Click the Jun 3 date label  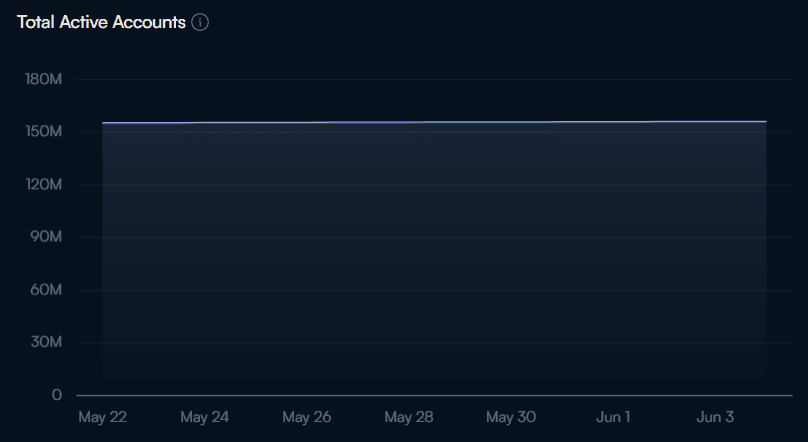click(715, 416)
